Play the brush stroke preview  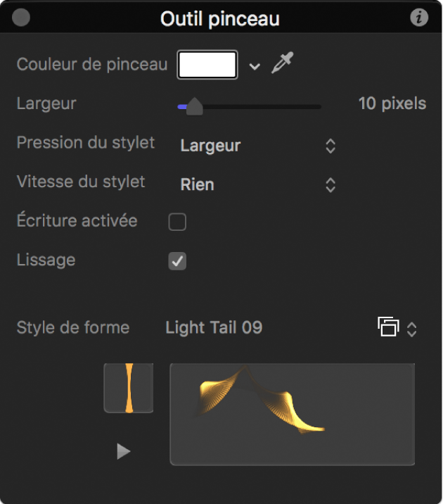(124, 451)
